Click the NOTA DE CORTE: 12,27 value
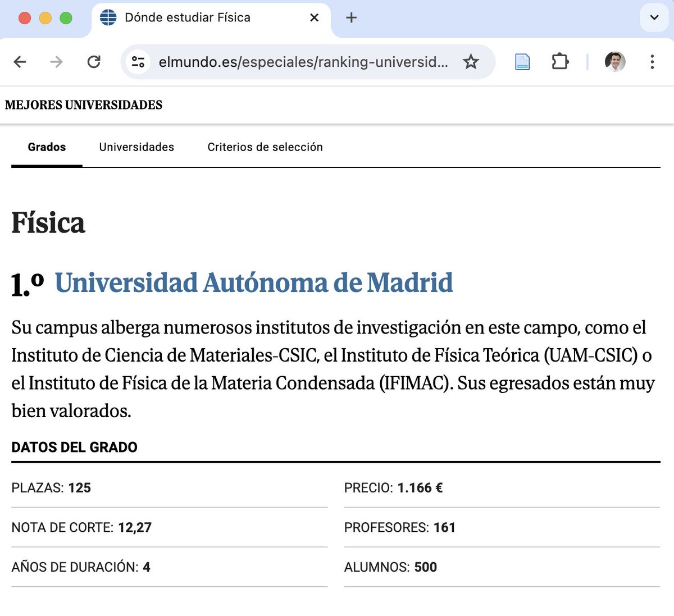This screenshot has height=616, width=674. click(x=81, y=527)
